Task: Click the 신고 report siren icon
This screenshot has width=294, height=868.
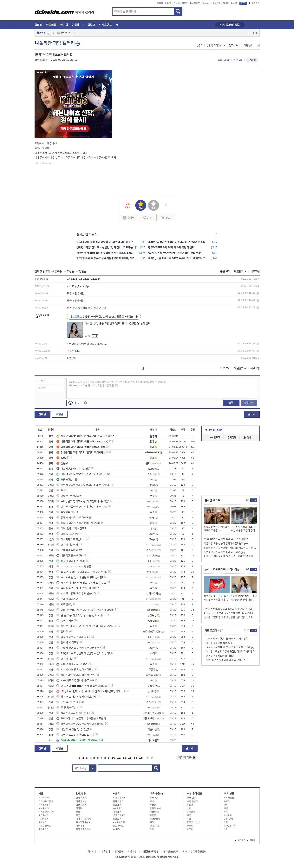Action: pyautogui.click(x=163, y=218)
